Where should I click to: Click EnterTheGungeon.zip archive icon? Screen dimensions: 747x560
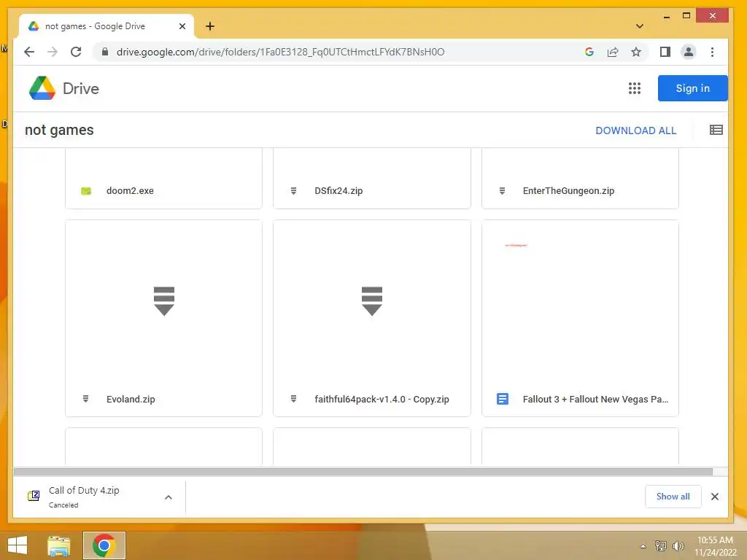(502, 191)
